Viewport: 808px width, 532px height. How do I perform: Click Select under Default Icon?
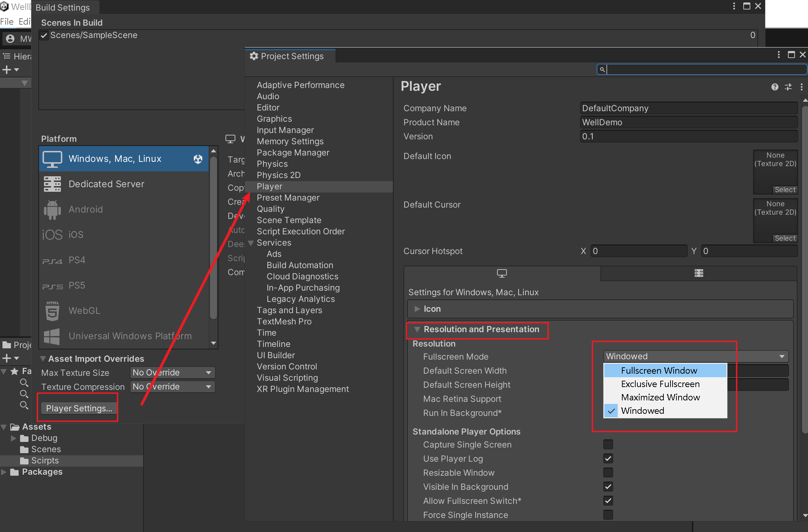click(785, 190)
